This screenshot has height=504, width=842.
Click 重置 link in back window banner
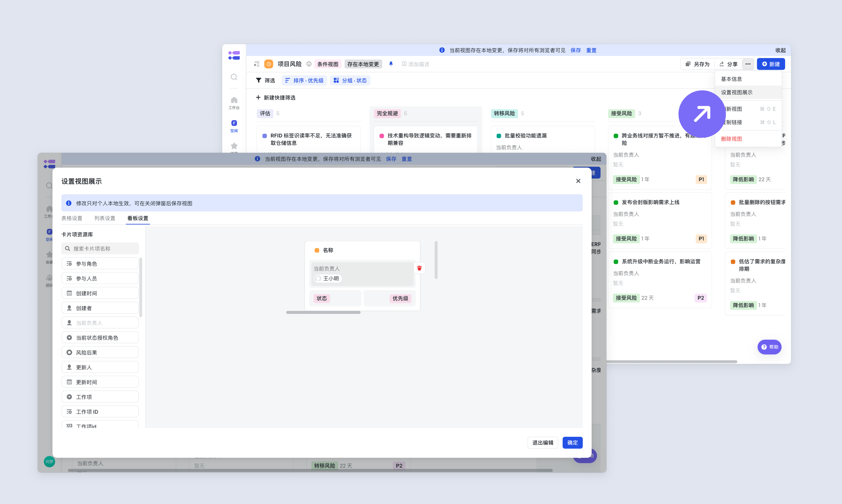(591, 50)
